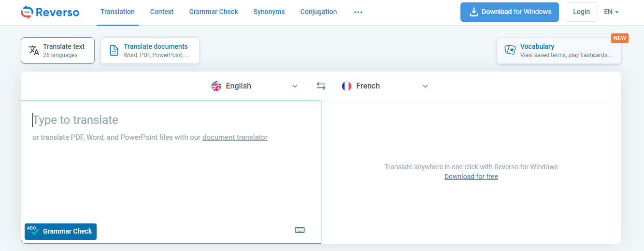
Task: Run Grammar Check on the text
Action: [61, 231]
